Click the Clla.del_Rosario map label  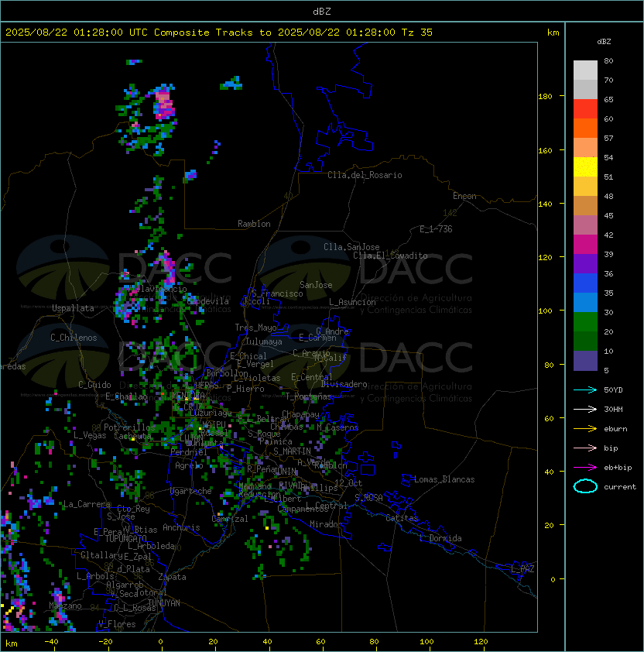click(365, 175)
